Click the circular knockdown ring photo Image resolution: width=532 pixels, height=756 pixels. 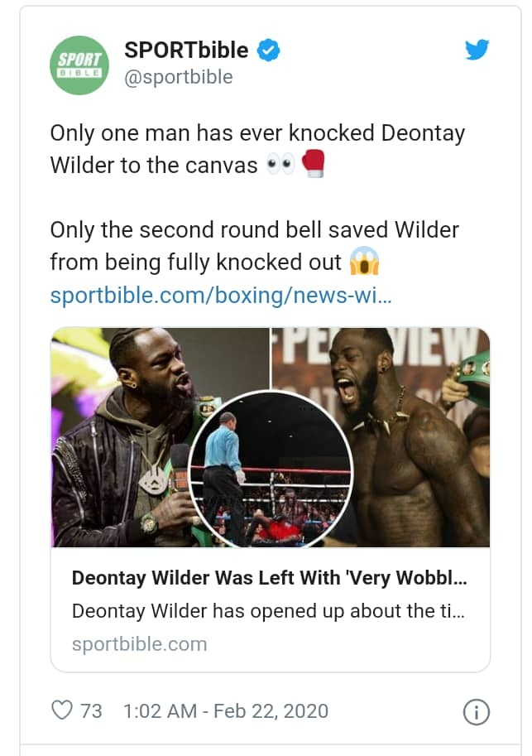(271, 469)
